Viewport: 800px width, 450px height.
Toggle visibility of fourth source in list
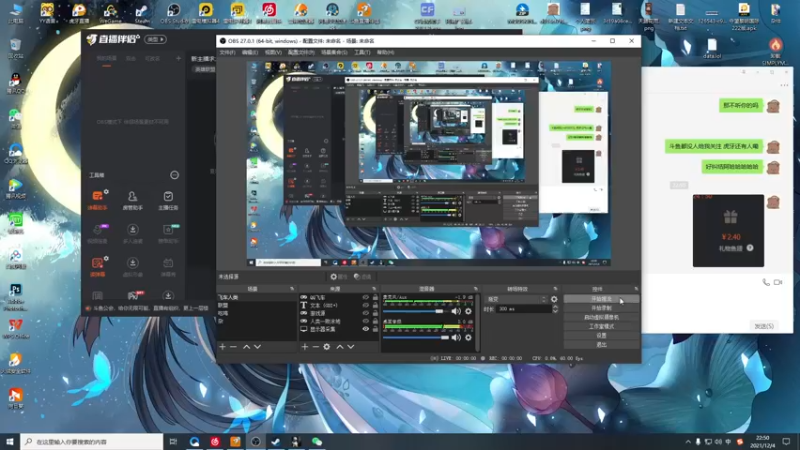tap(365, 321)
